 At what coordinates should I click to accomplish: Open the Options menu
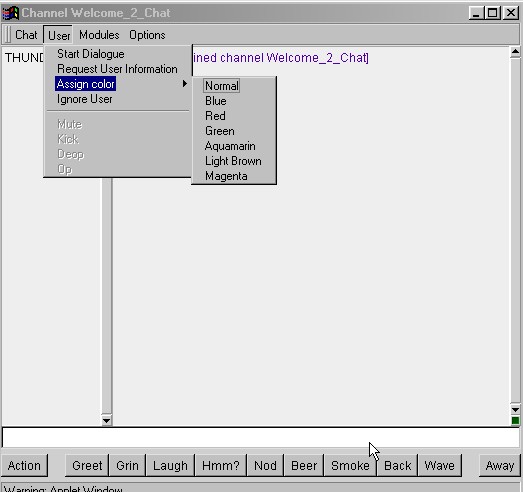[147, 35]
